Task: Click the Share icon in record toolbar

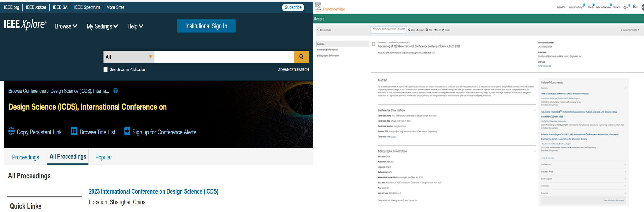Action: coord(409,30)
